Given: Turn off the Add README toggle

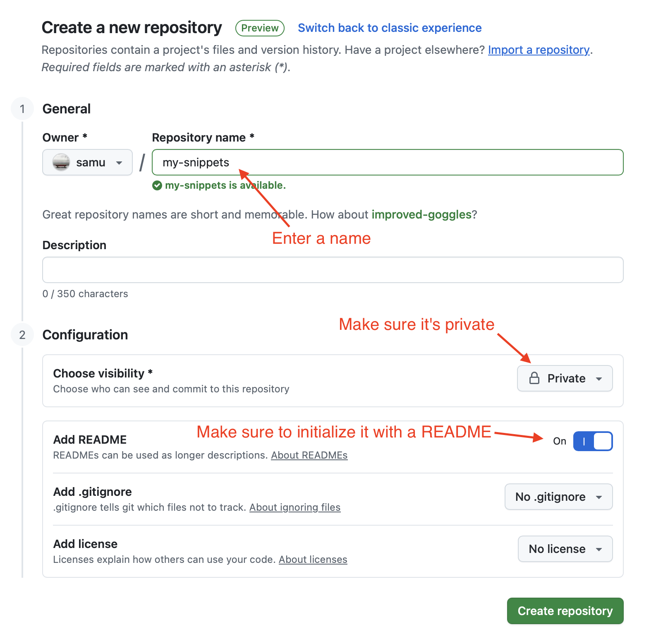Looking at the screenshot, I should (593, 441).
